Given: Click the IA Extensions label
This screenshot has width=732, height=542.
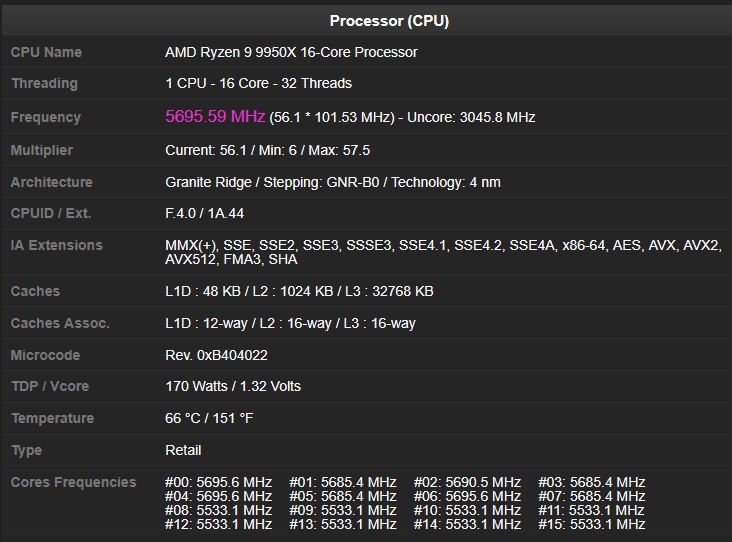Looking at the screenshot, I should 56,245.
